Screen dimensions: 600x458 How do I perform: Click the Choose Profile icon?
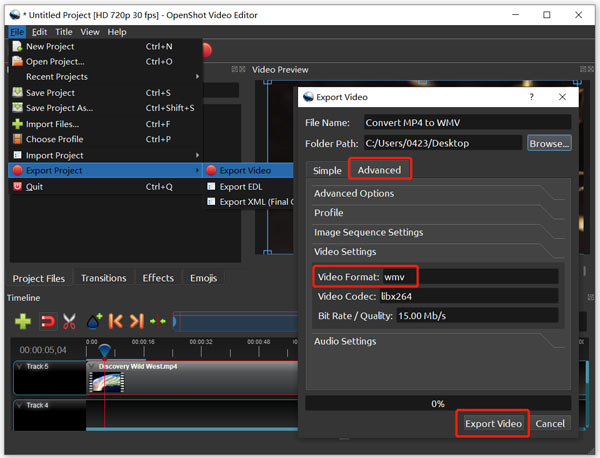point(17,139)
